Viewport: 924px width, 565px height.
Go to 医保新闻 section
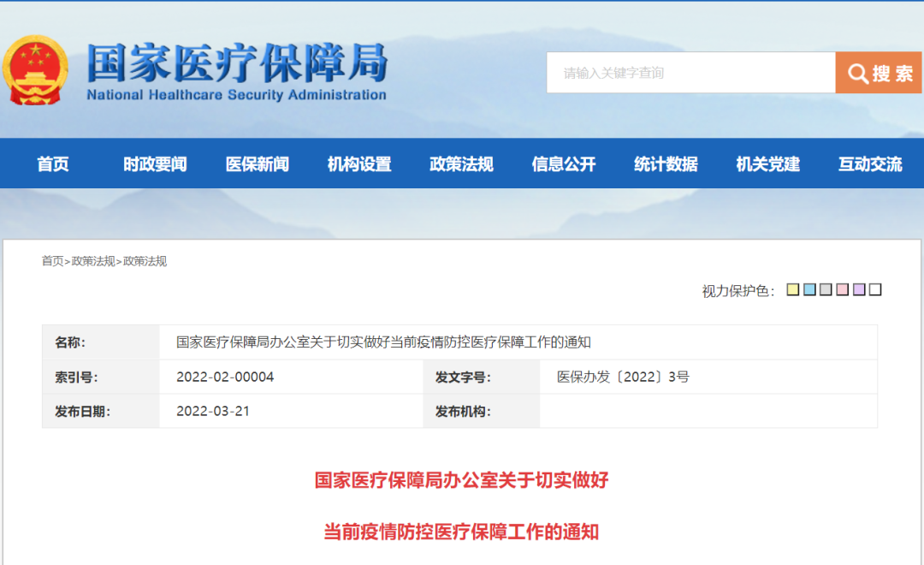click(x=258, y=164)
